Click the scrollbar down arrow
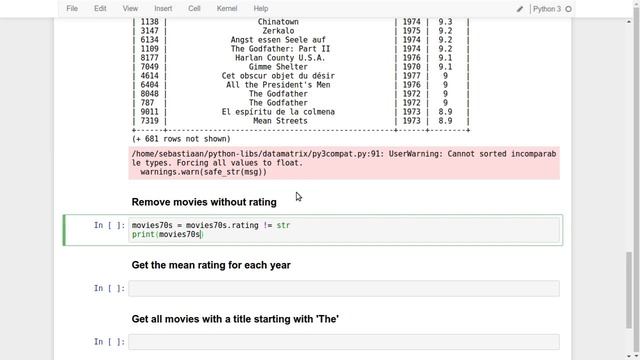 [629, 356]
